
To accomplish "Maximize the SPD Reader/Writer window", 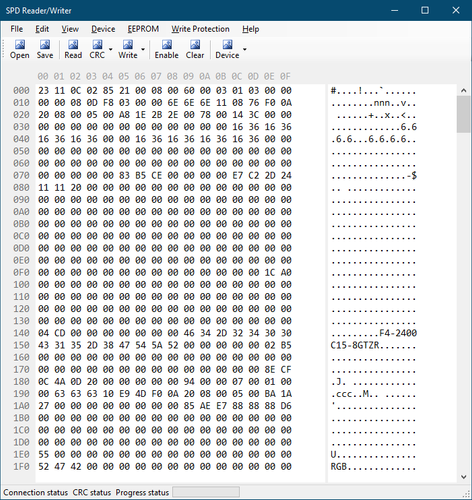I will click(x=425, y=10).
